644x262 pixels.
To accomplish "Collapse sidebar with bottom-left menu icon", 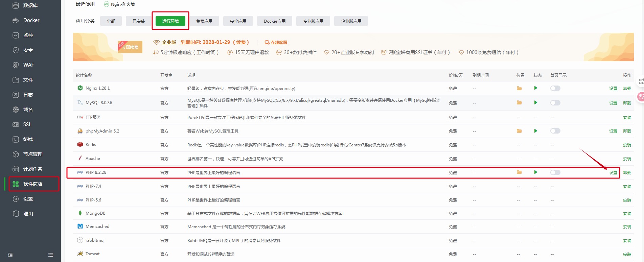I will (x=10, y=255).
